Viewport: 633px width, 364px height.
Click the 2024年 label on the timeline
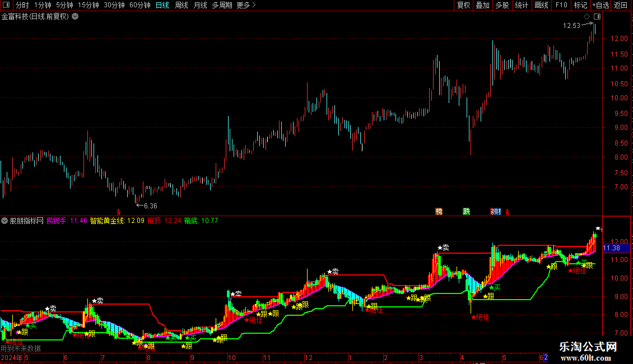click(12, 357)
